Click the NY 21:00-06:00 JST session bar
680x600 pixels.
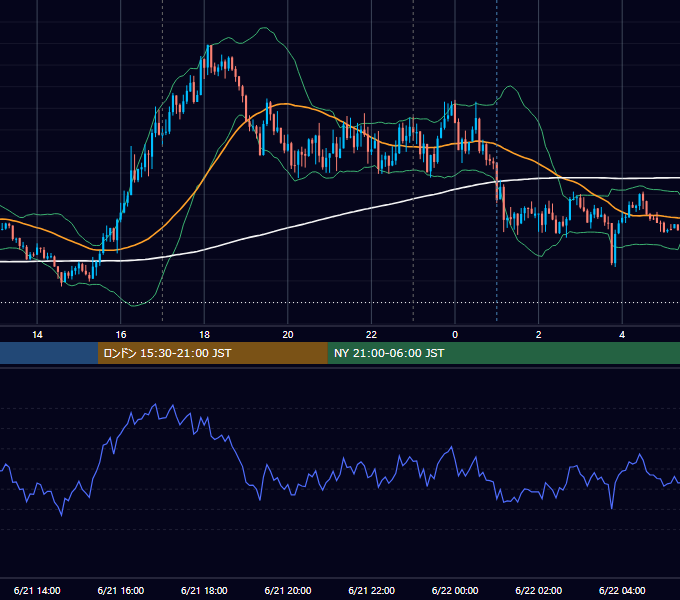503,353
